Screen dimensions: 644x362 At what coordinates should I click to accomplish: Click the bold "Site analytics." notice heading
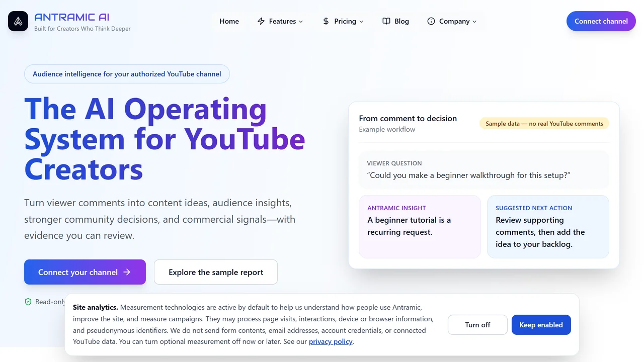point(96,307)
